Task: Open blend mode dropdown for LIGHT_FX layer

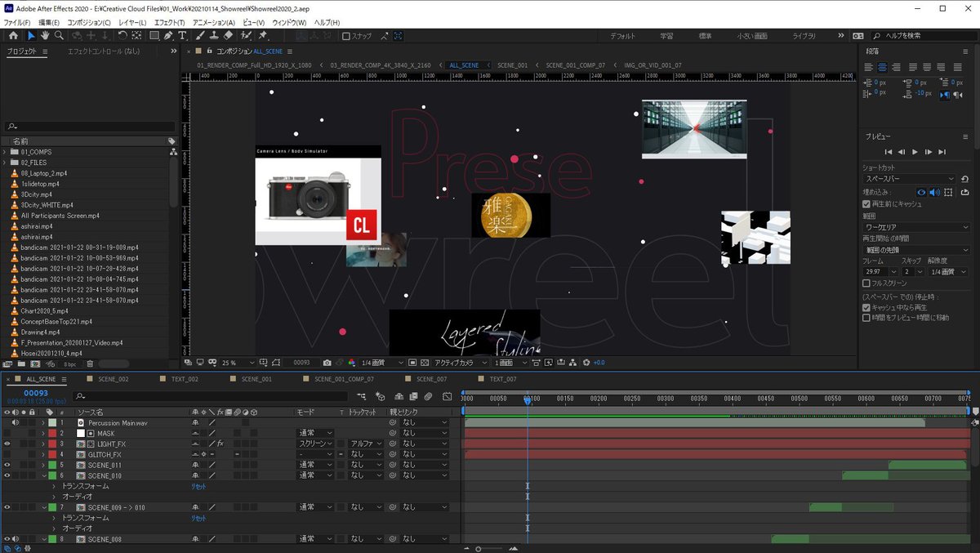Action: pos(315,444)
